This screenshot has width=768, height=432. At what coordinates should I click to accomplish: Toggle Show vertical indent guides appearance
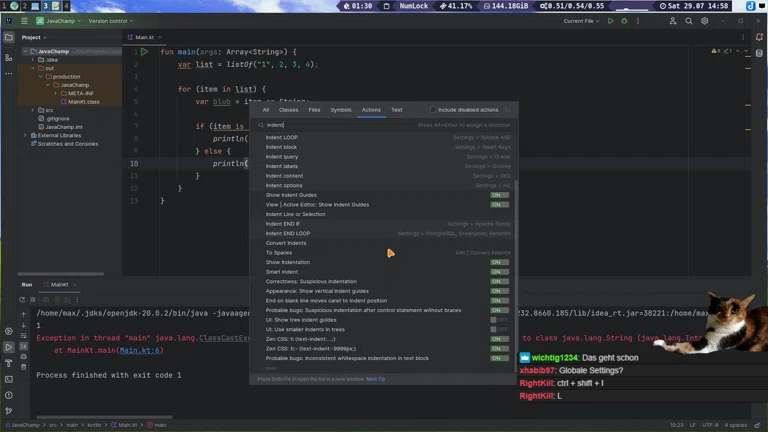tap(500, 291)
